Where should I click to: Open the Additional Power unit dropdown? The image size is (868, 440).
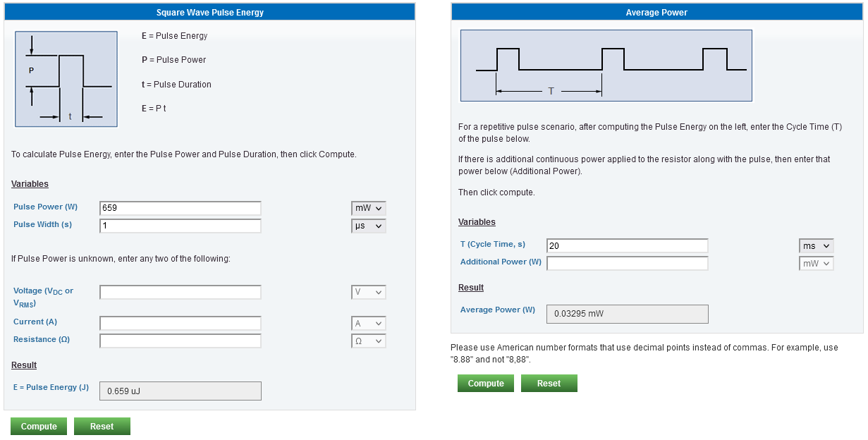(x=817, y=263)
